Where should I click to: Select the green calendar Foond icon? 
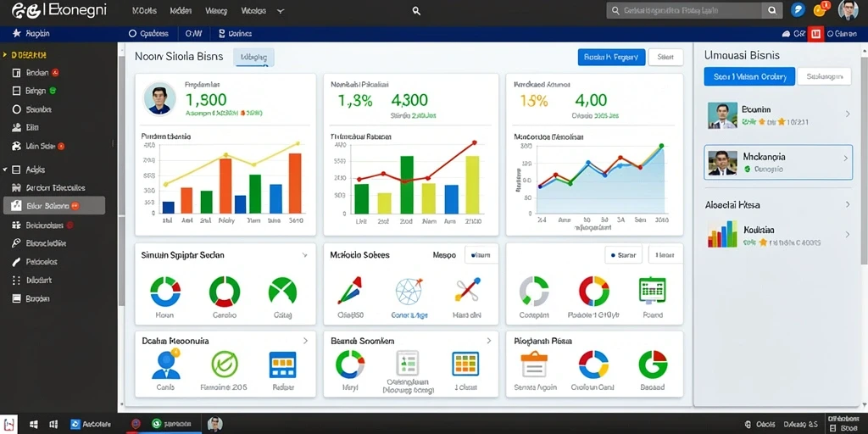tap(652, 290)
